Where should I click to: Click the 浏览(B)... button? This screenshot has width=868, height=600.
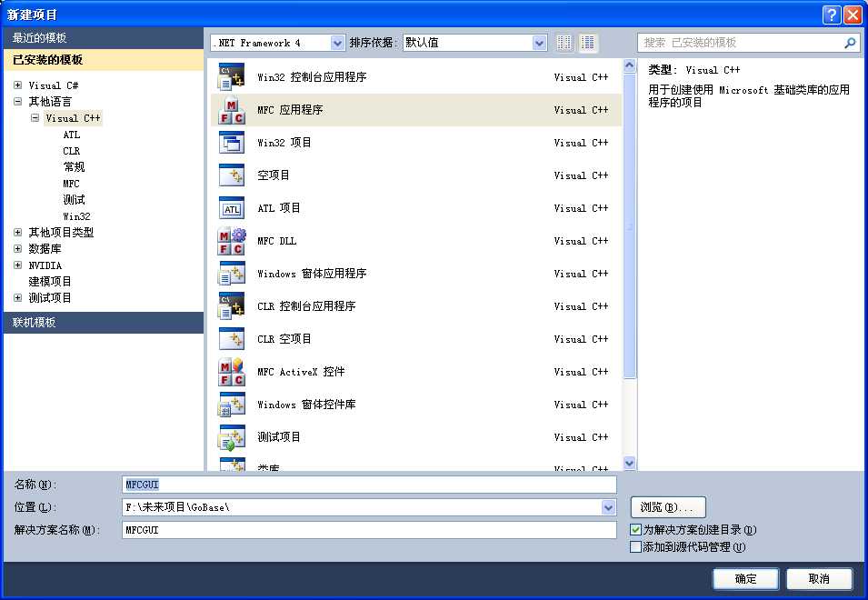[x=668, y=507]
